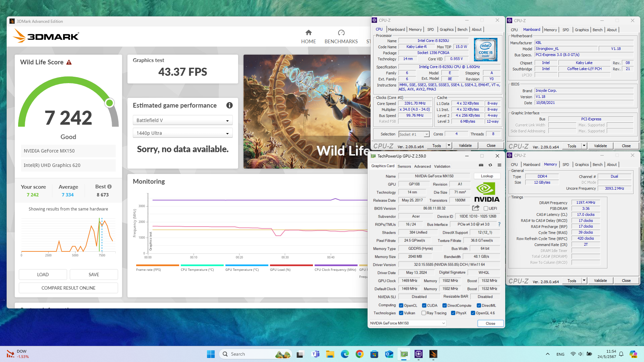This screenshot has width=644, height=362.
Task: Toggle the Vulkan checkbox in GPU-Z
Action: coord(401,313)
